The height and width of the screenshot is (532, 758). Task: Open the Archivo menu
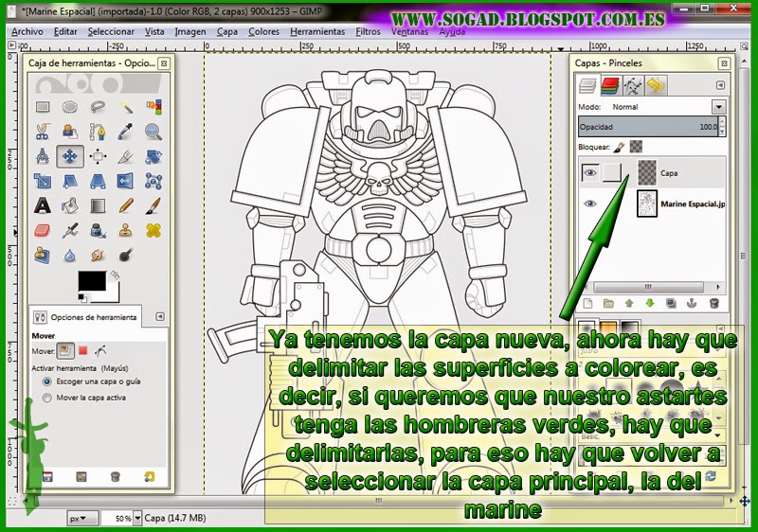(x=27, y=32)
